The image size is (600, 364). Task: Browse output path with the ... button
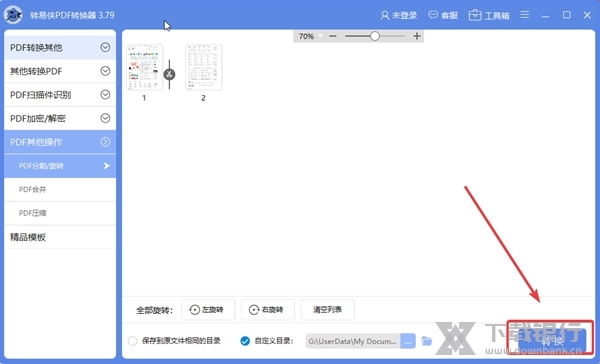(x=408, y=341)
